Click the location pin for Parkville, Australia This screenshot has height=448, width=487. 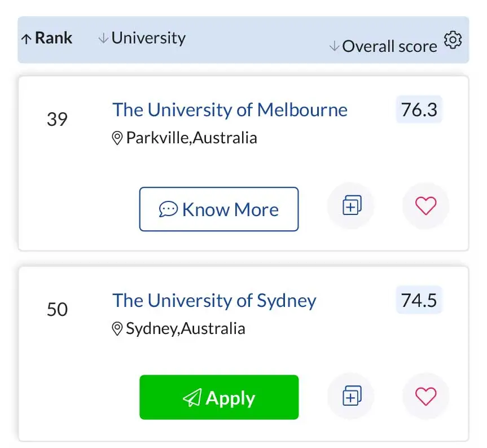[x=117, y=138]
